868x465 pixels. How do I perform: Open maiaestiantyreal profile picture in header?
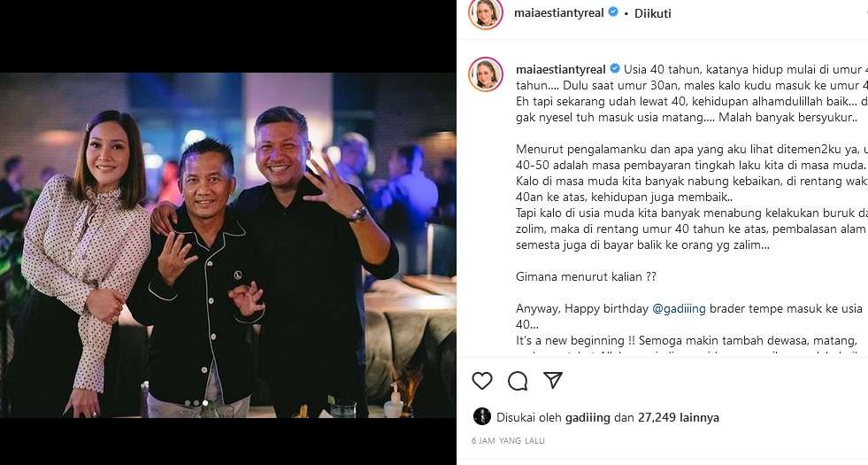(x=486, y=13)
